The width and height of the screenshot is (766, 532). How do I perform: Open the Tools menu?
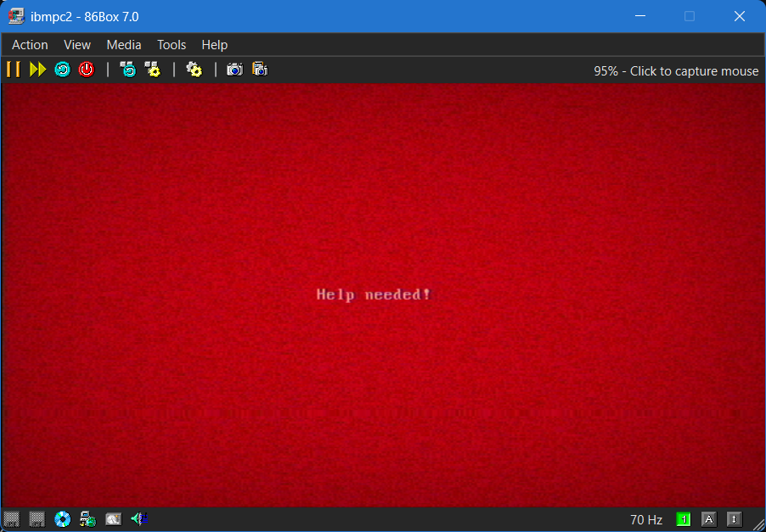click(x=172, y=45)
